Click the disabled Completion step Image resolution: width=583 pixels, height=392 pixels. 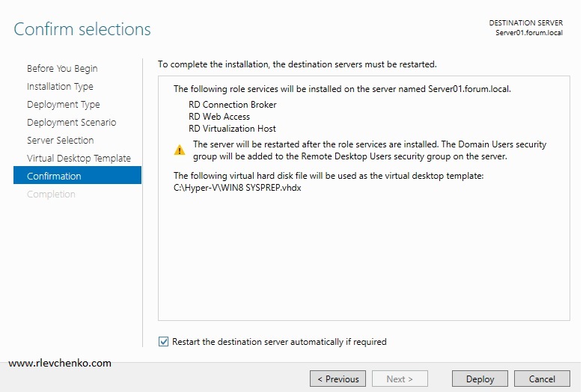click(x=51, y=195)
